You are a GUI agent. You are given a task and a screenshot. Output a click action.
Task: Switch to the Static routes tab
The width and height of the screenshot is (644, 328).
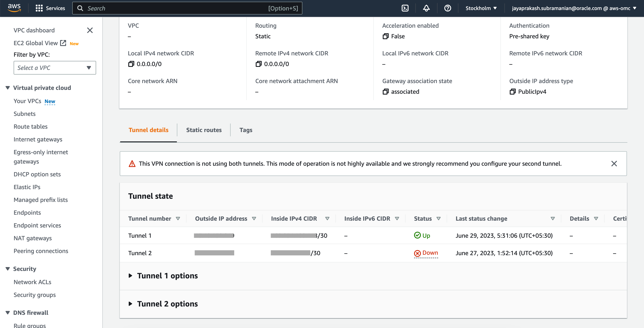point(204,130)
